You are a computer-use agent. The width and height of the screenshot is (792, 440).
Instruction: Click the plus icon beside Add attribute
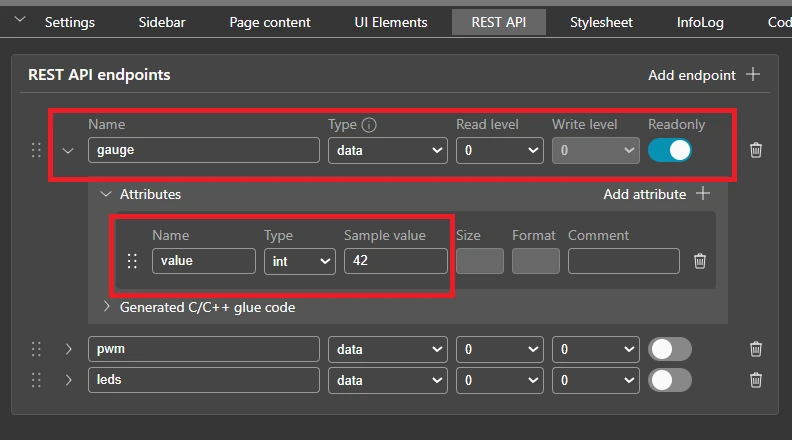point(703,194)
